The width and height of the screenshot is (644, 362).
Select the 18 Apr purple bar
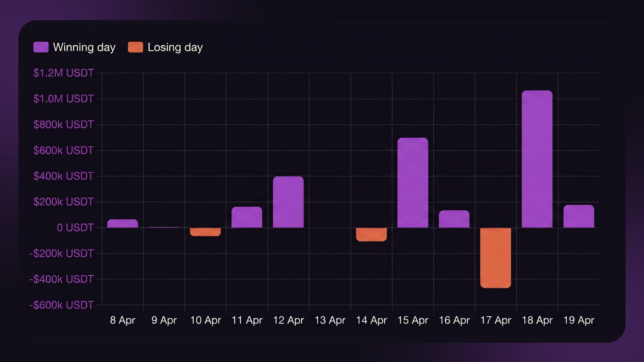tap(537, 159)
